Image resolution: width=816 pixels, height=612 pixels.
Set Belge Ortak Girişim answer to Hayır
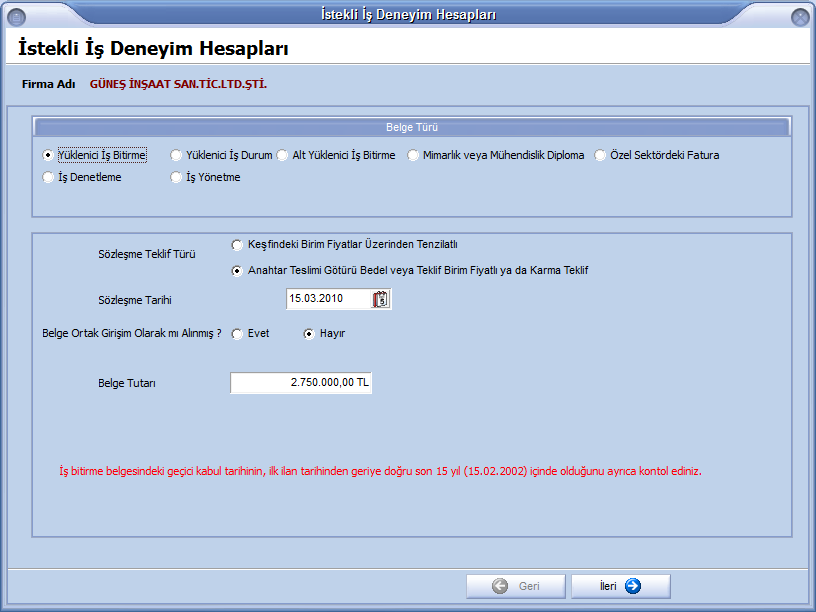(x=308, y=333)
